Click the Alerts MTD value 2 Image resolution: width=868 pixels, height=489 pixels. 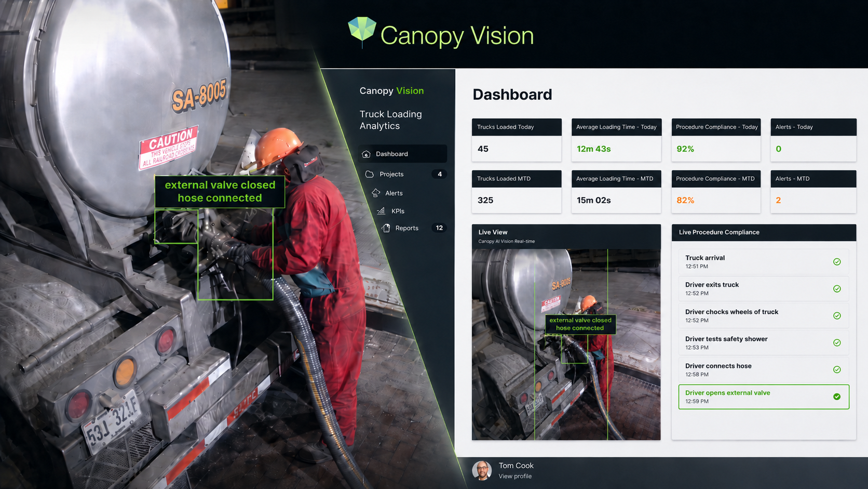(778, 201)
